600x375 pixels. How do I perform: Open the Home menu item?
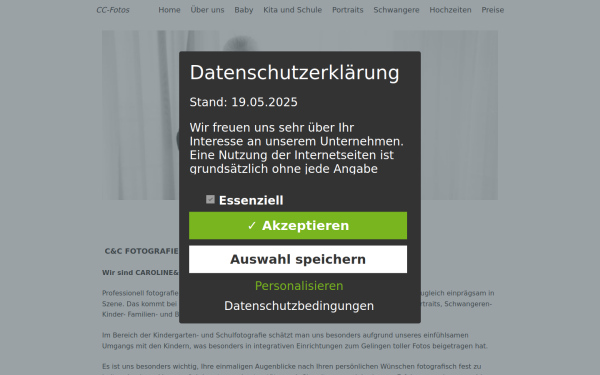point(169,10)
